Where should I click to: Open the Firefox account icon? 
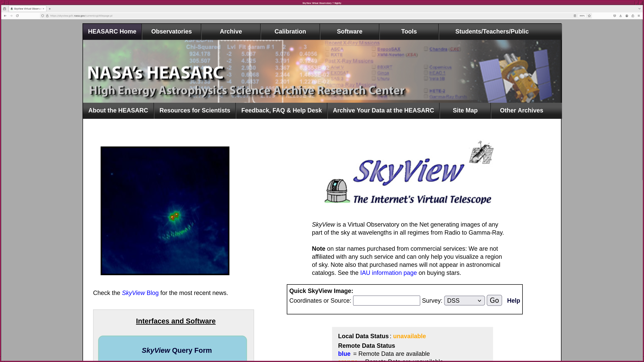[x=627, y=16]
